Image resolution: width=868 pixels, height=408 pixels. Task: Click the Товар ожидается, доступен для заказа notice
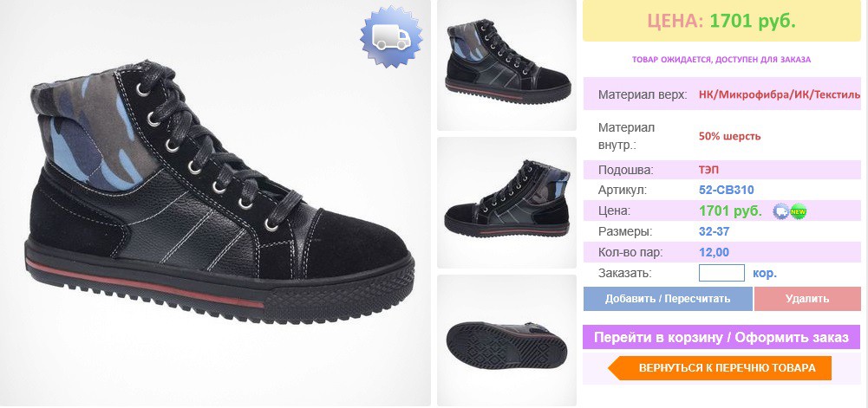pyautogui.click(x=721, y=59)
